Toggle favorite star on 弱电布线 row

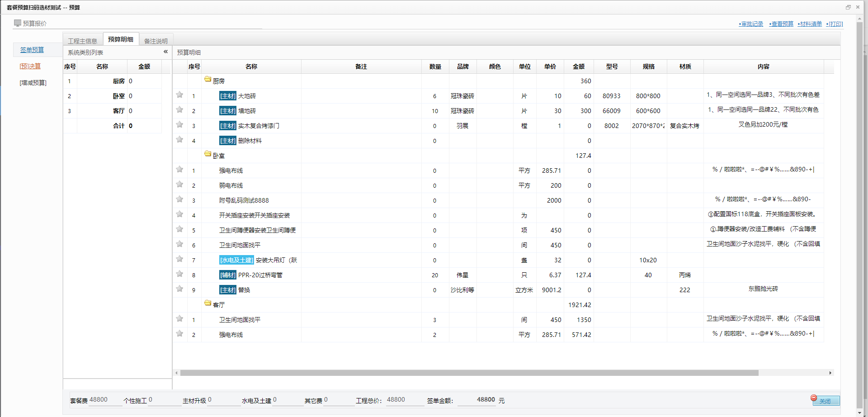[179, 185]
